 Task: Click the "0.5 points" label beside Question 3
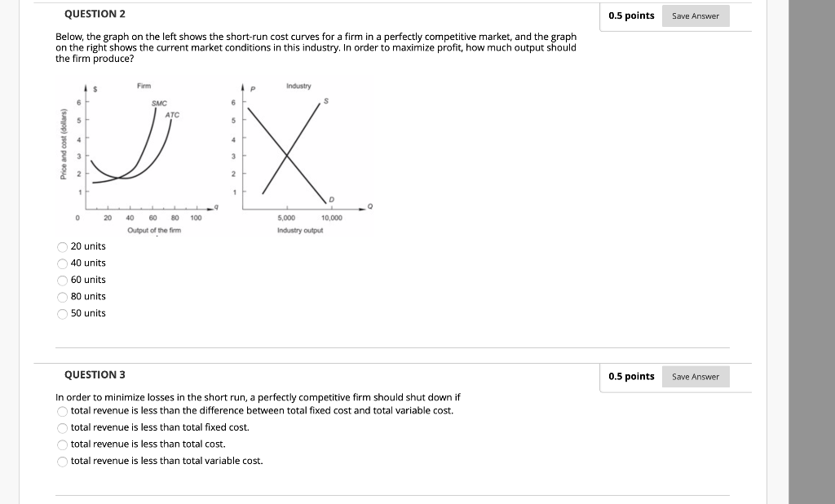pos(631,376)
